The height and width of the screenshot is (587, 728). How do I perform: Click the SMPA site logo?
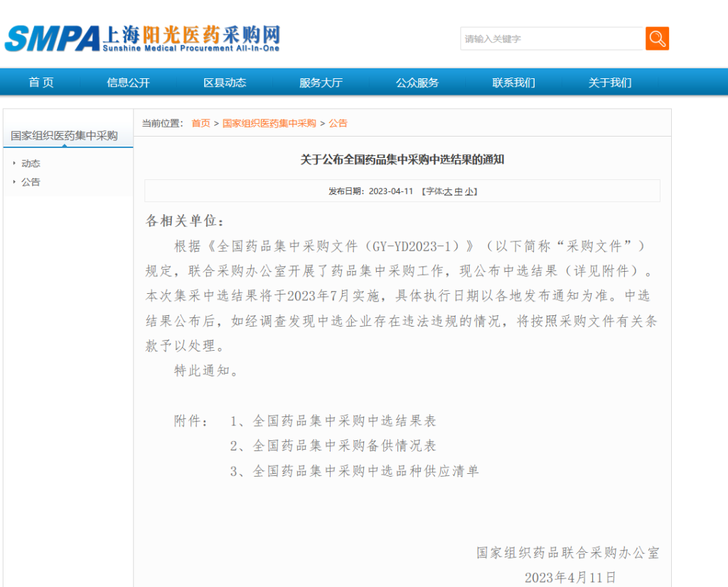coord(142,38)
